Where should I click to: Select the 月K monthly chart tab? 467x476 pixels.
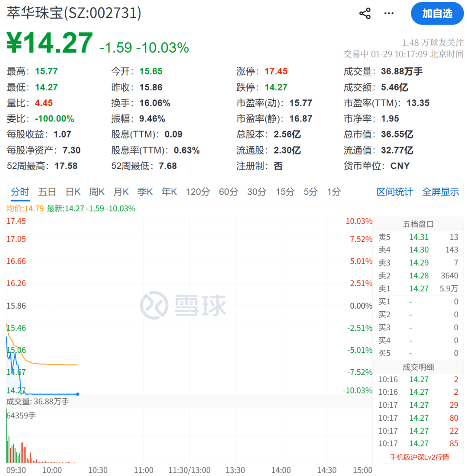click(x=121, y=192)
